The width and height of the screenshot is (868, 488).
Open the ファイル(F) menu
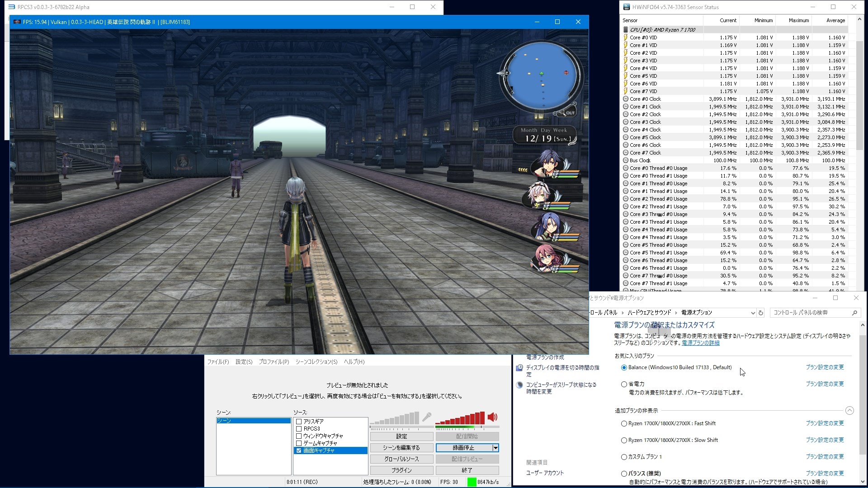(218, 362)
